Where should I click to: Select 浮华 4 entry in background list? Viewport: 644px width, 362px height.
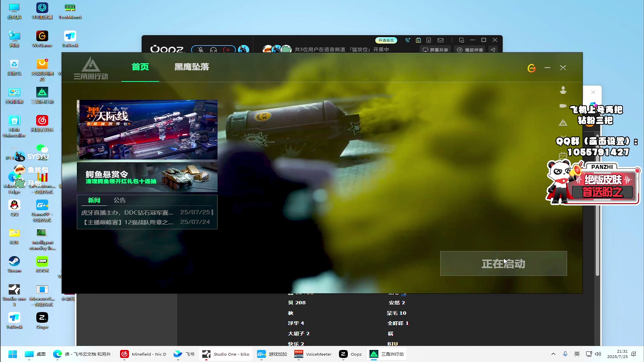(296, 323)
